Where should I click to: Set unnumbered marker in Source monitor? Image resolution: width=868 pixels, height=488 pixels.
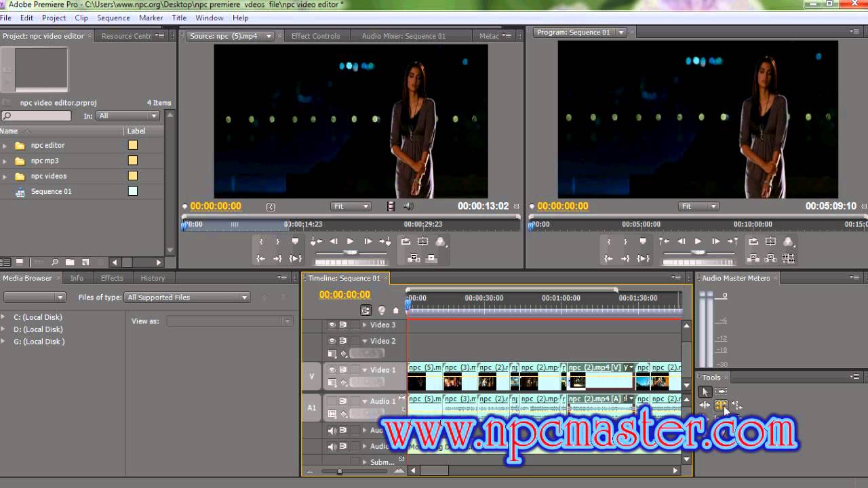295,242
